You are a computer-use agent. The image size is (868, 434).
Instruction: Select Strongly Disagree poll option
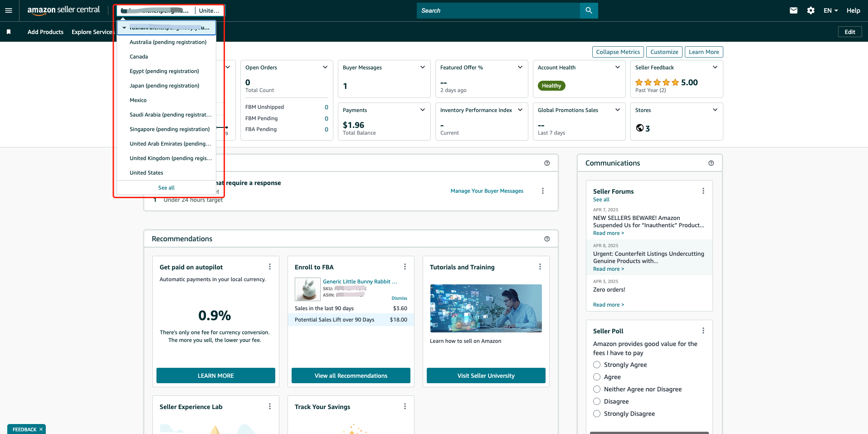click(x=597, y=414)
